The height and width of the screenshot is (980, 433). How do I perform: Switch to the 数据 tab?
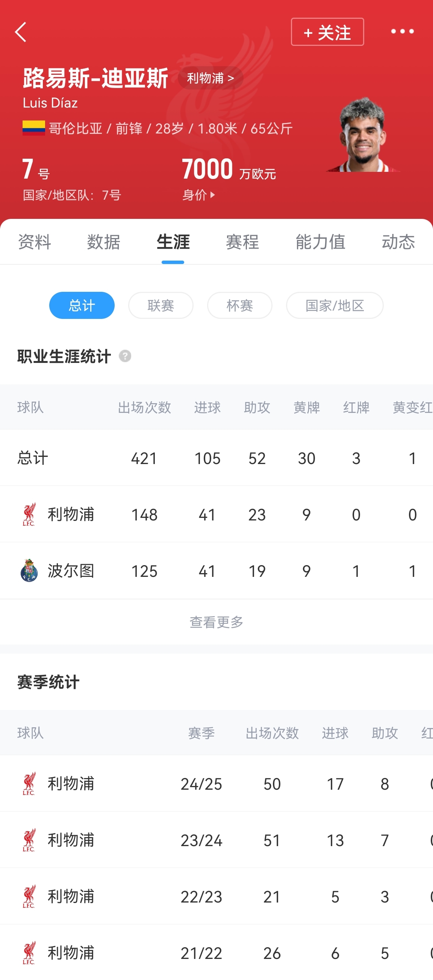tap(103, 242)
